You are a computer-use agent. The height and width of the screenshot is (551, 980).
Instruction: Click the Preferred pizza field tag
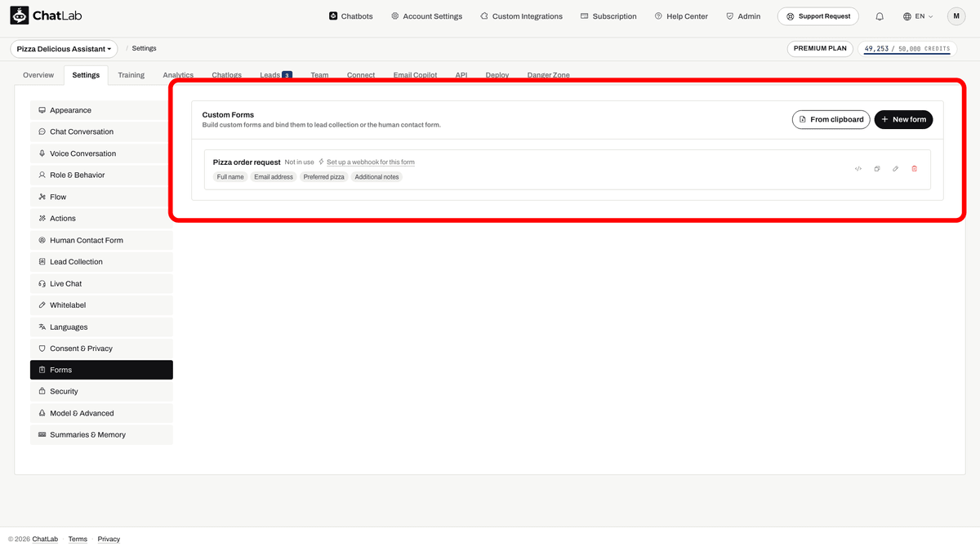tap(324, 177)
